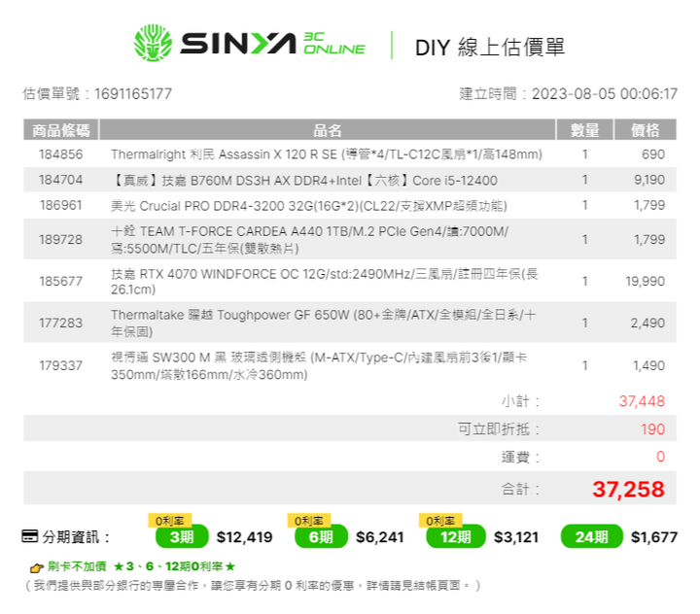Click the 合計 total label

520,489
